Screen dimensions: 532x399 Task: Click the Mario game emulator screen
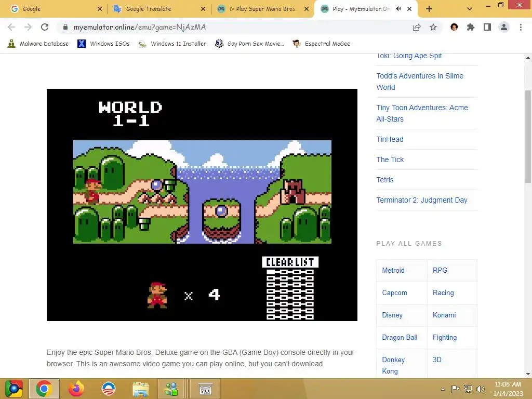click(202, 205)
